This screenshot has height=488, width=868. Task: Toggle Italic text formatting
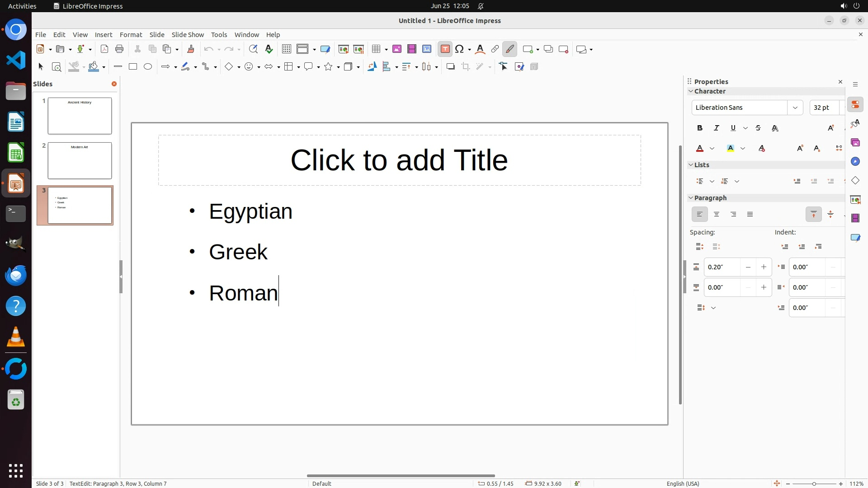tap(717, 128)
